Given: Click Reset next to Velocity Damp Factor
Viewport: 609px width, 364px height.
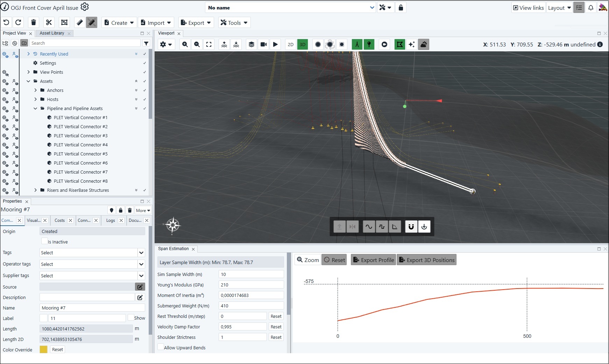Looking at the screenshot, I should tap(276, 327).
